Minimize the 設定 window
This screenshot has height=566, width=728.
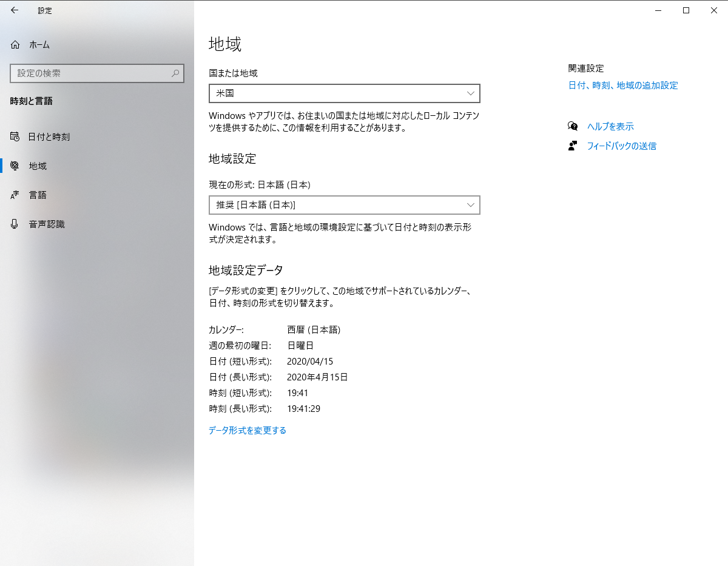click(x=658, y=10)
